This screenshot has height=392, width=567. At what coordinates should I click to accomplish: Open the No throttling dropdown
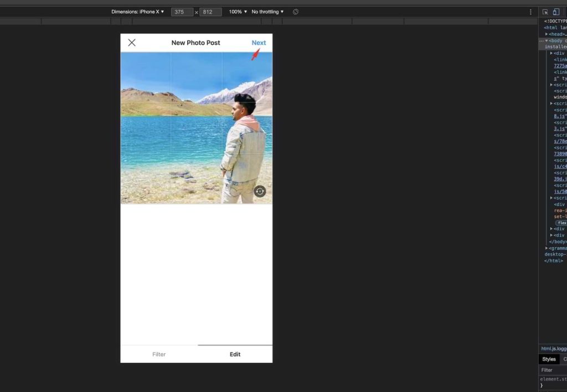[x=267, y=11]
